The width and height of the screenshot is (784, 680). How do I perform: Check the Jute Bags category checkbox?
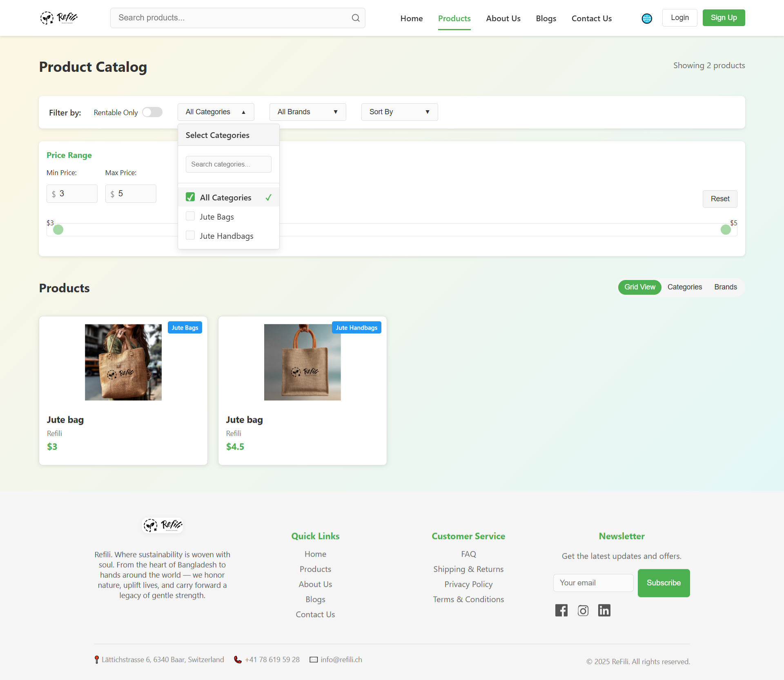point(190,216)
